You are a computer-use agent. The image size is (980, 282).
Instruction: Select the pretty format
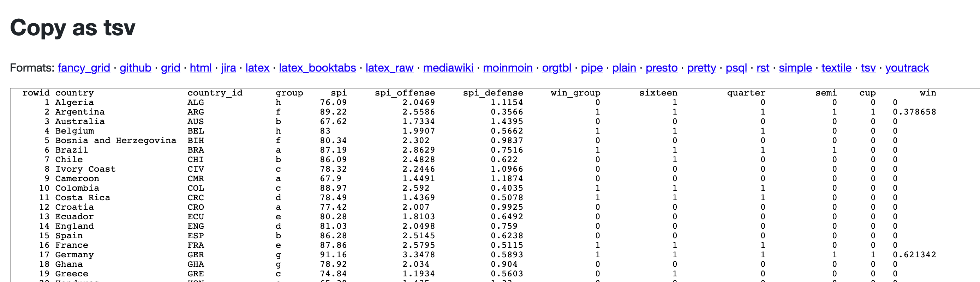pos(701,68)
